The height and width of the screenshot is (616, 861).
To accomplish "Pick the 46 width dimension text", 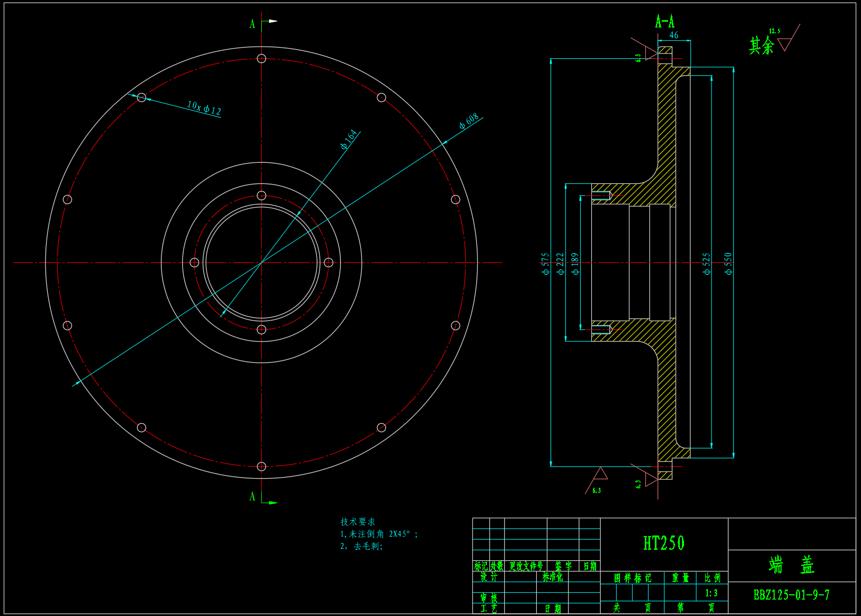I will coord(673,35).
